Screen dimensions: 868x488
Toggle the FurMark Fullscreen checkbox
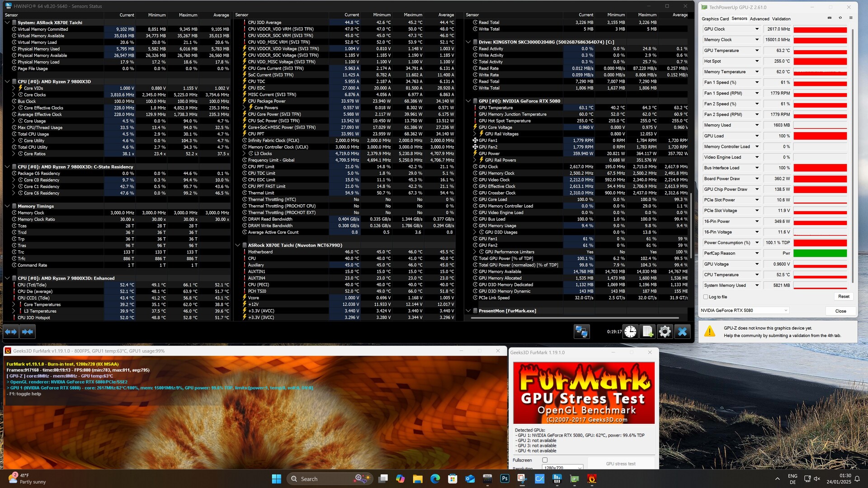[x=545, y=460]
